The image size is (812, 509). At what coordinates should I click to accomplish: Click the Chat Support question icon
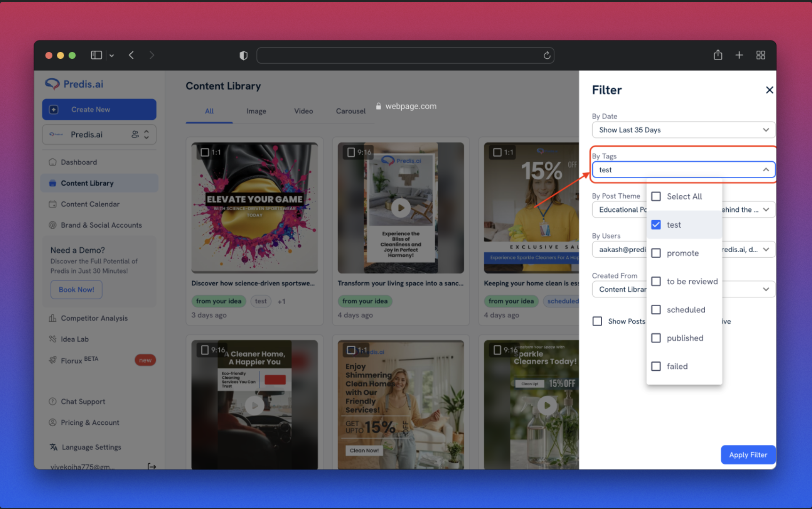53,401
